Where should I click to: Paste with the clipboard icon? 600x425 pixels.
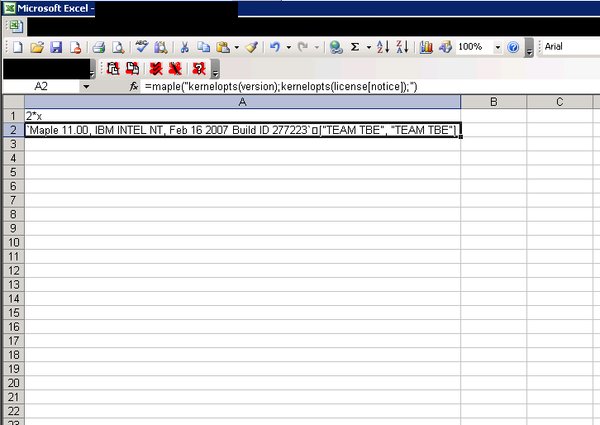click(223, 47)
